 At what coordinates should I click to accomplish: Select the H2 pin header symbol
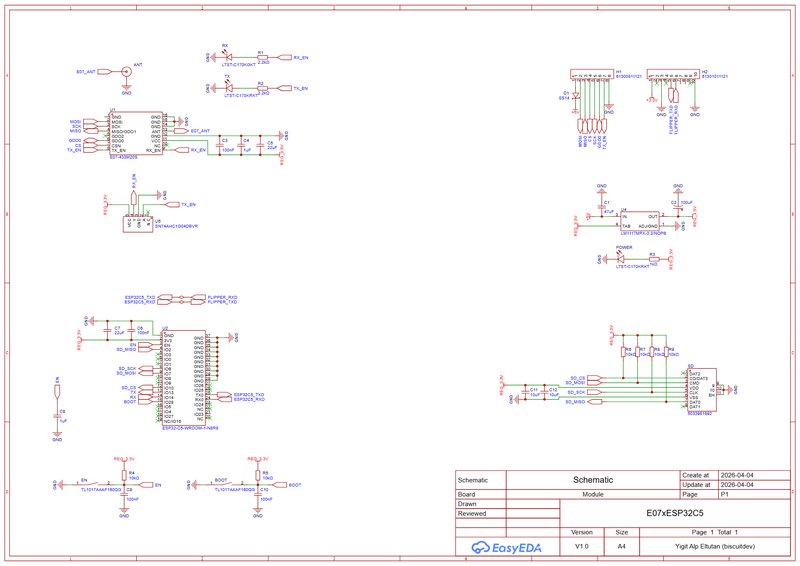coord(673,75)
